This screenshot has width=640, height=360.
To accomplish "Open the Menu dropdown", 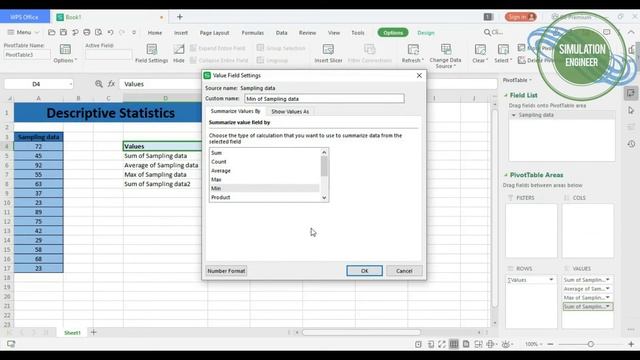I will pos(23,32).
